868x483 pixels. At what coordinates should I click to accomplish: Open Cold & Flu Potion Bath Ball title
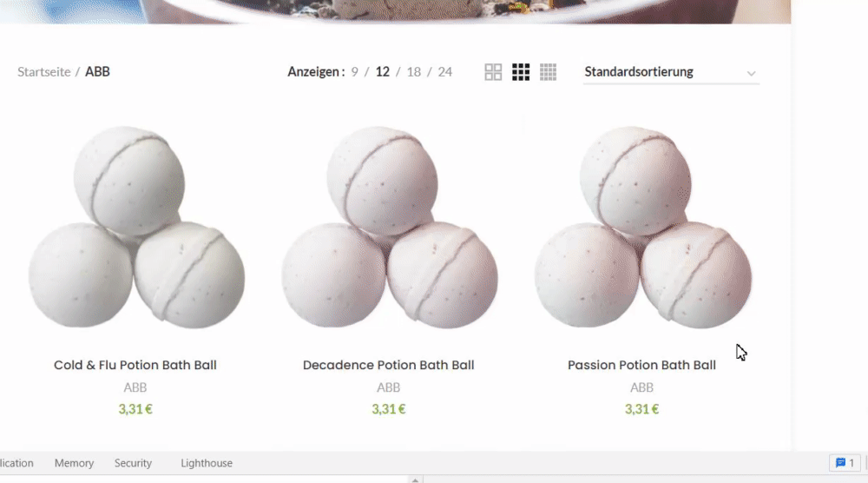(135, 365)
